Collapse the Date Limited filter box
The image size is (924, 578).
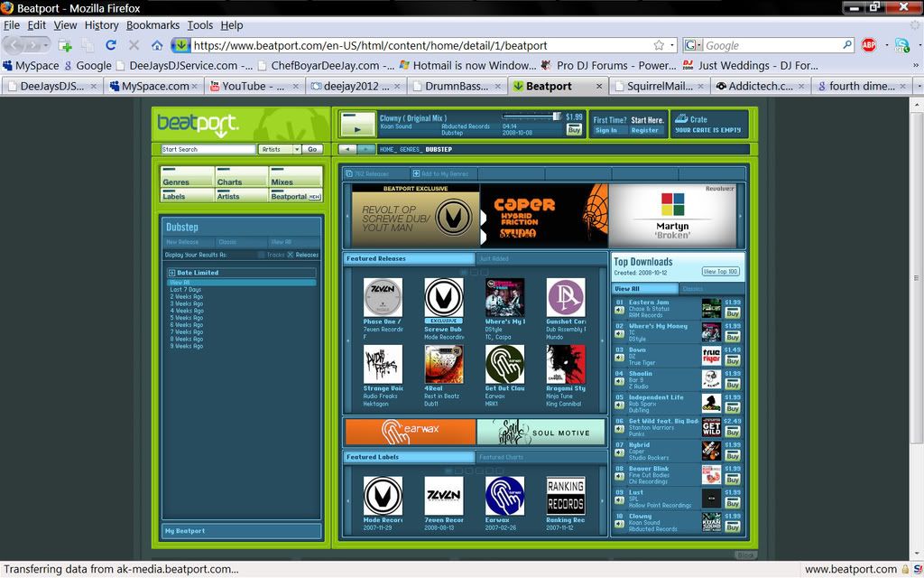(171, 273)
